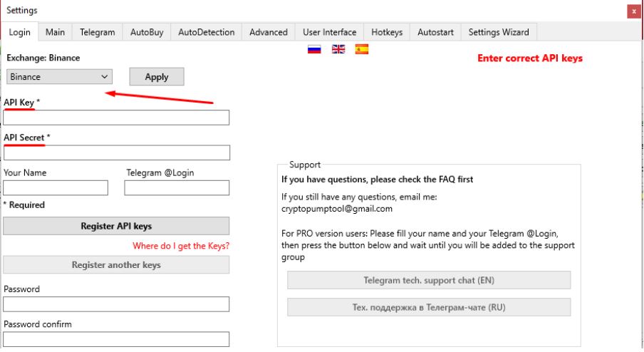Click into the API Key field
Screen dimensions: 644x352
tap(117, 118)
